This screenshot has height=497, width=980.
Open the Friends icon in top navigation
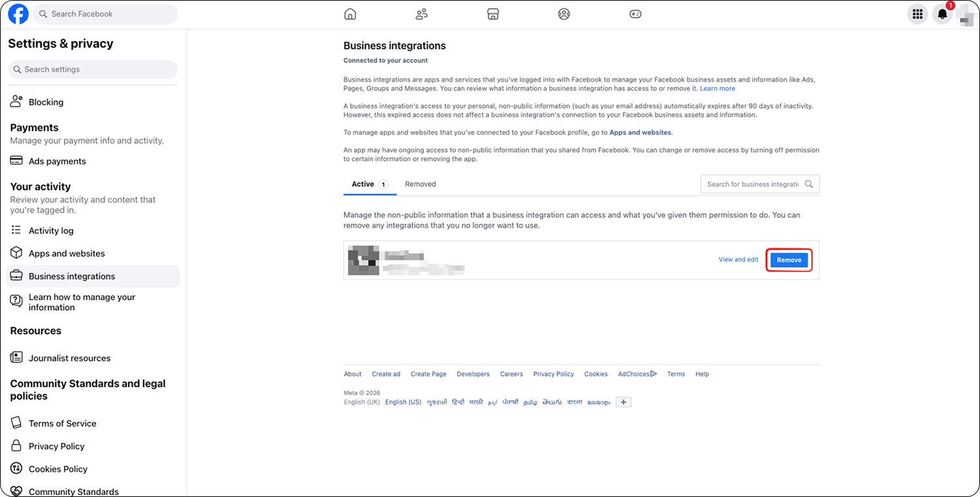click(x=421, y=14)
